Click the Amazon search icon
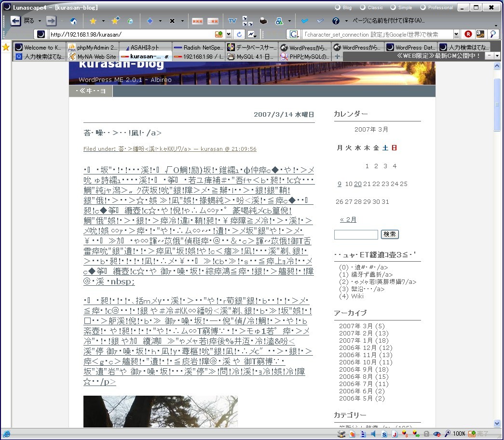504x440 pixels. pyautogui.click(x=480, y=34)
